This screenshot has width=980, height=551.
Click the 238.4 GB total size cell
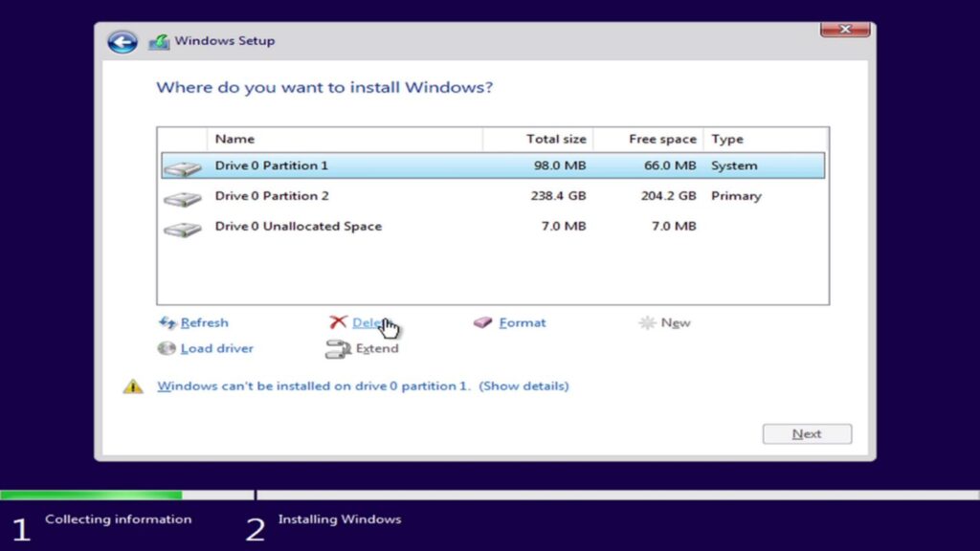click(558, 196)
